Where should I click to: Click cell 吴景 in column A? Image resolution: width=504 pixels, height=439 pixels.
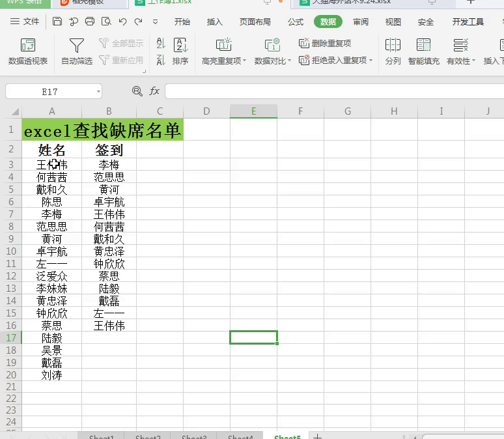[51, 350]
